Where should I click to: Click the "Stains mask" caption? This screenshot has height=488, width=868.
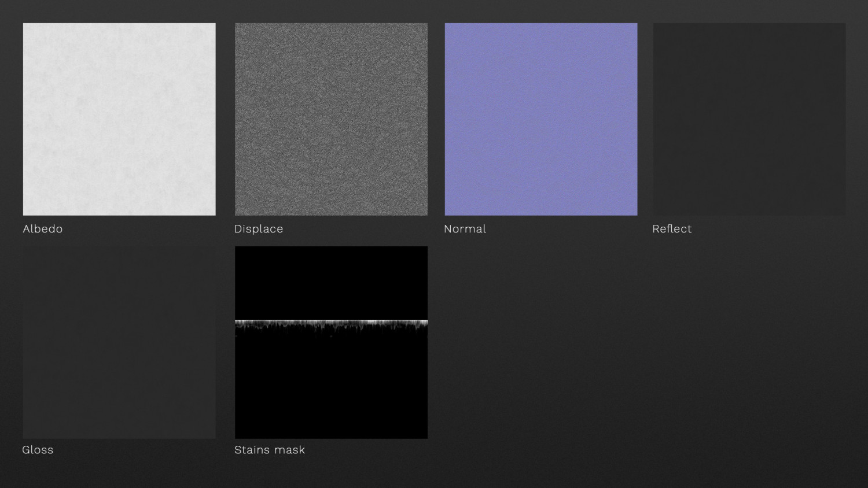pyautogui.click(x=270, y=450)
